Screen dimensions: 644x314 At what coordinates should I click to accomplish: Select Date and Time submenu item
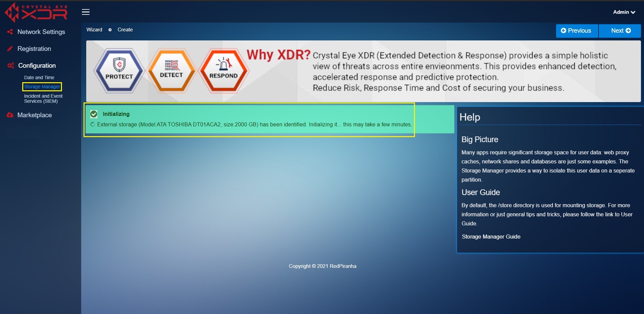pos(39,77)
